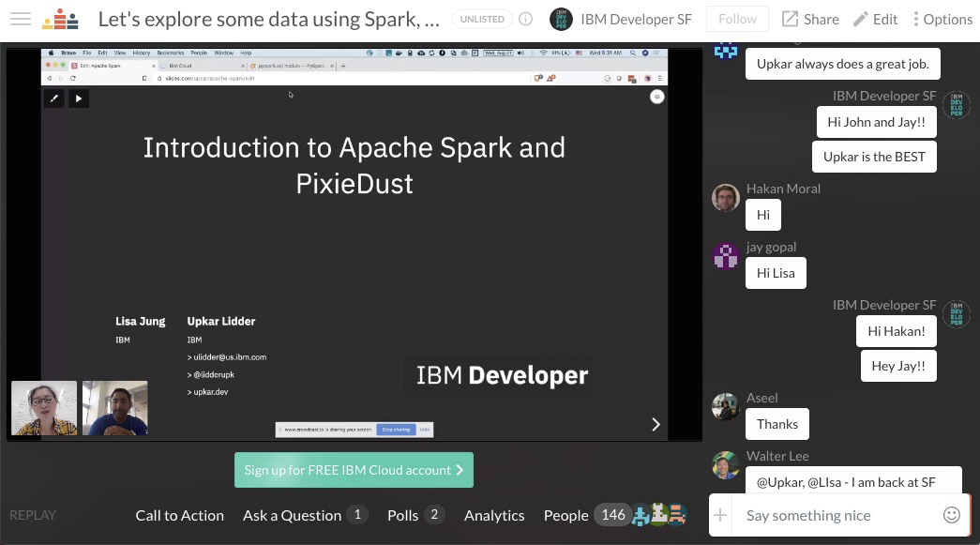This screenshot has height=545, width=980.
Task: Open the emoji picker in the chat box
Action: tap(952, 515)
